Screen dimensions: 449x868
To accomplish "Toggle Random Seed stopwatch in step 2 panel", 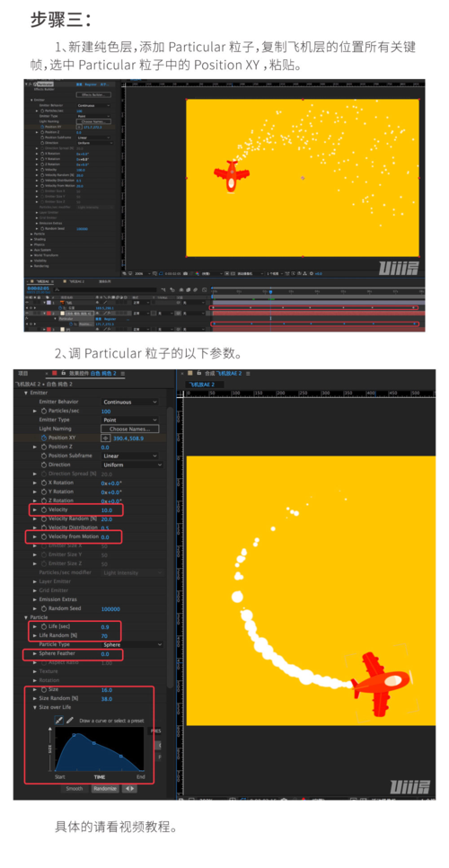I will [44, 608].
